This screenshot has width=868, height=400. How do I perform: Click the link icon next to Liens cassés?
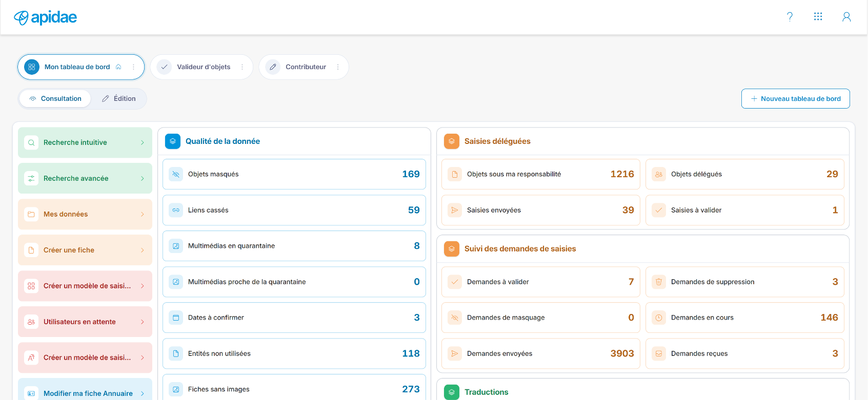[x=176, y=210]
